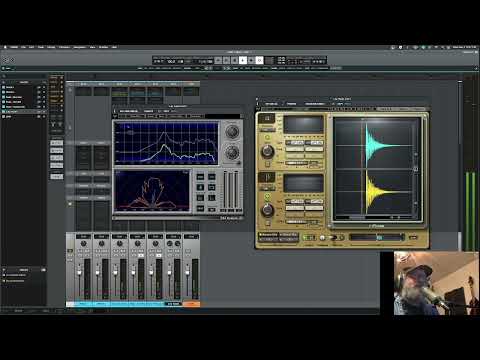Click the lower section icon in the gold reverb plugin

click(x=267, y=178)
